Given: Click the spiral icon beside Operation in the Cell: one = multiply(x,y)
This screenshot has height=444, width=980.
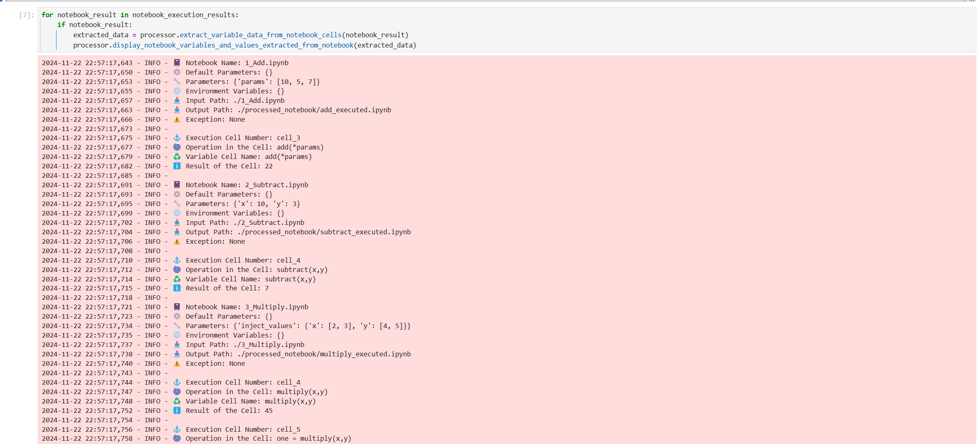Looking at the screenshot, I should (177, 438).
